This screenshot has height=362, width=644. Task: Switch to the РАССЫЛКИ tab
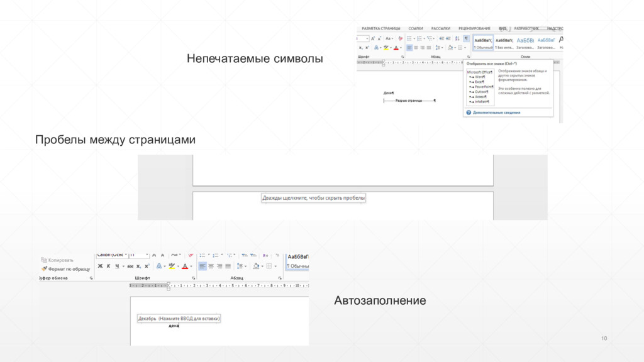coord(441,29)
